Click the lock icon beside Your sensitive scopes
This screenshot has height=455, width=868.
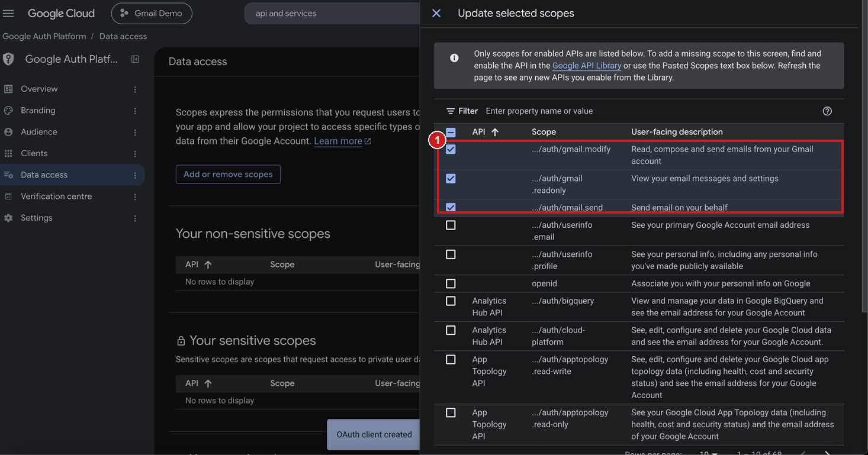point(181,341)
